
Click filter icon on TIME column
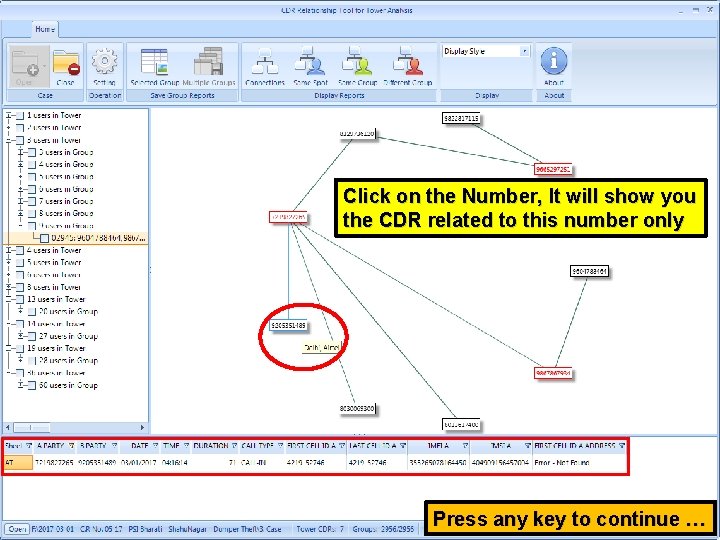click(186, 445)
